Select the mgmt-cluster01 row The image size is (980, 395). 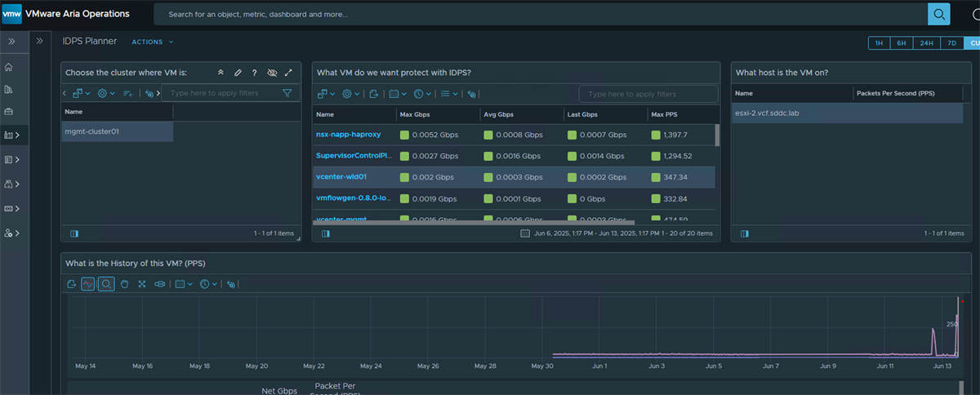117,131
